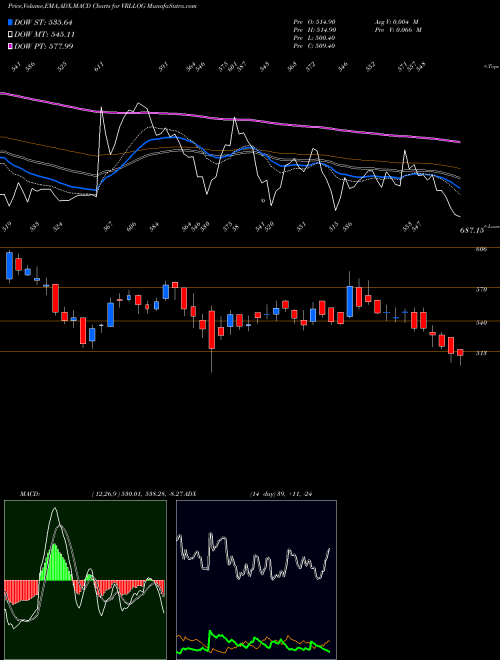Click the Pre H: 514.90 value
500x660 pixels.
coord(314,30)
